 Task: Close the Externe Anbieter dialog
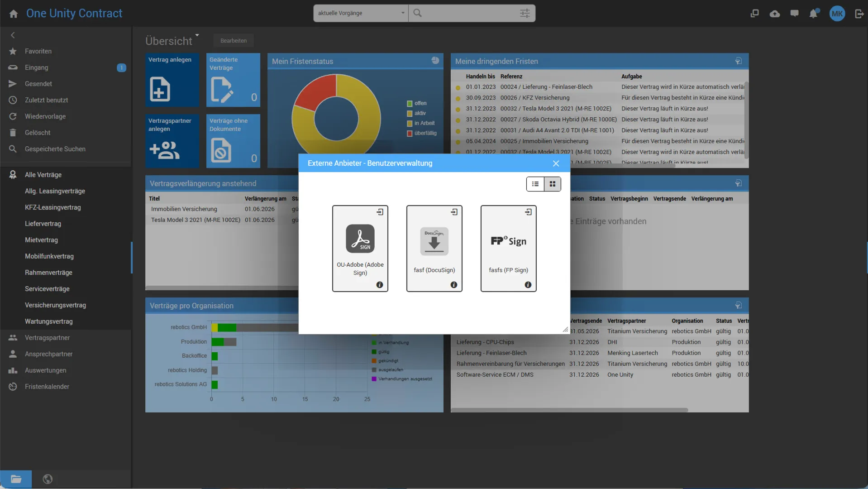556,163
